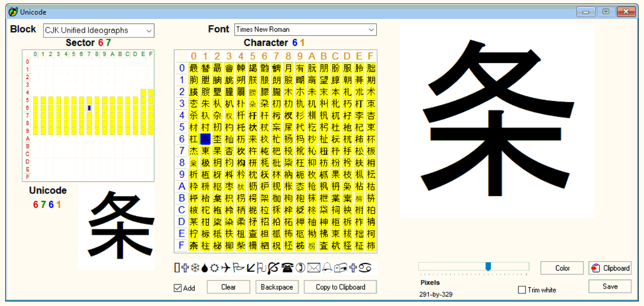
Task: Enable the Trim white option
Action: coord(522,290)
